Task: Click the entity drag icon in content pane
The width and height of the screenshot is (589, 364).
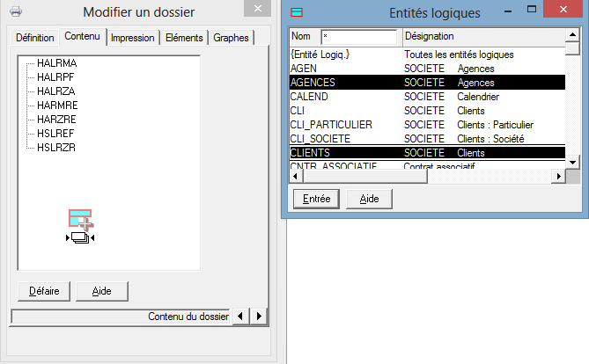Action: coord(80,220)
